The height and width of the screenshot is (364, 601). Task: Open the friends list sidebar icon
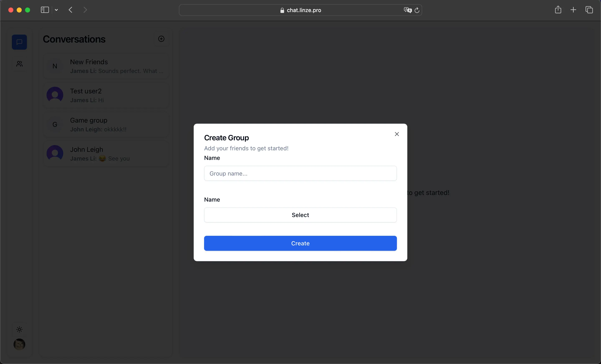(19, 64)
